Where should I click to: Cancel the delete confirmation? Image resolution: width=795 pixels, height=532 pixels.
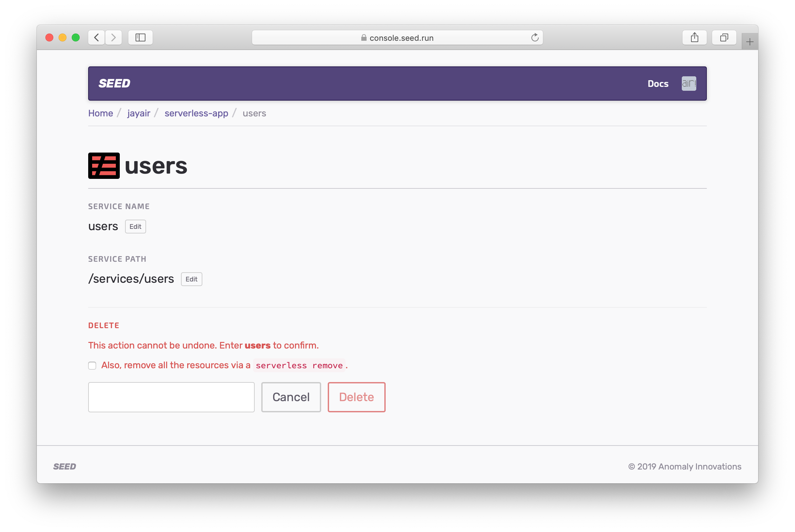[x=291, y=397]
